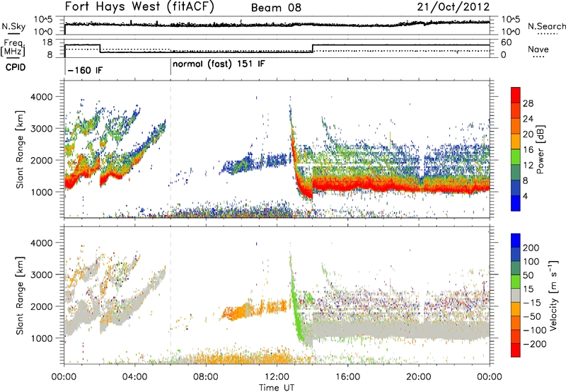566x392 pixels.
Task: Click the '-160 IF' CPID annotation
Action: (85, 70)
